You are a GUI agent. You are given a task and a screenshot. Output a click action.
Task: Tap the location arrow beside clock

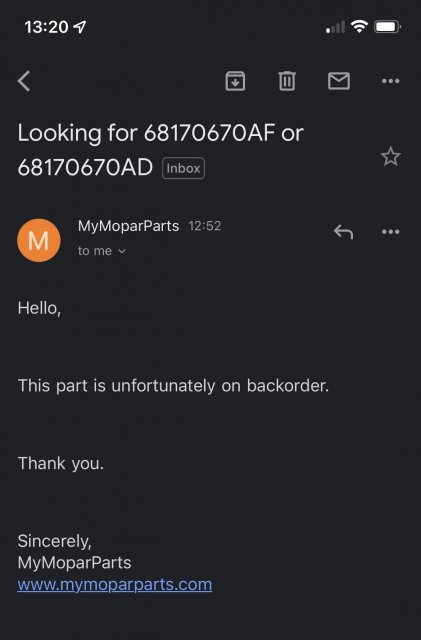tap(80, 27)
